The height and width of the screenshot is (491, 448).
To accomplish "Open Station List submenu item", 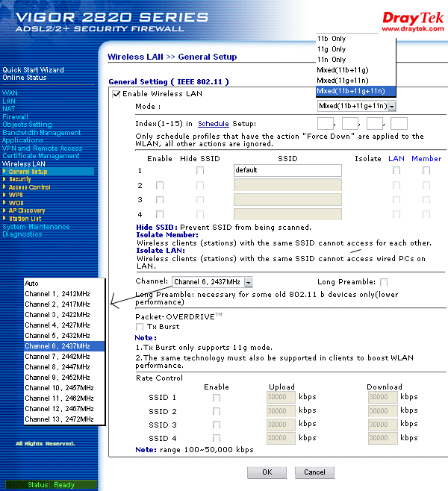I will click(25, 219).
